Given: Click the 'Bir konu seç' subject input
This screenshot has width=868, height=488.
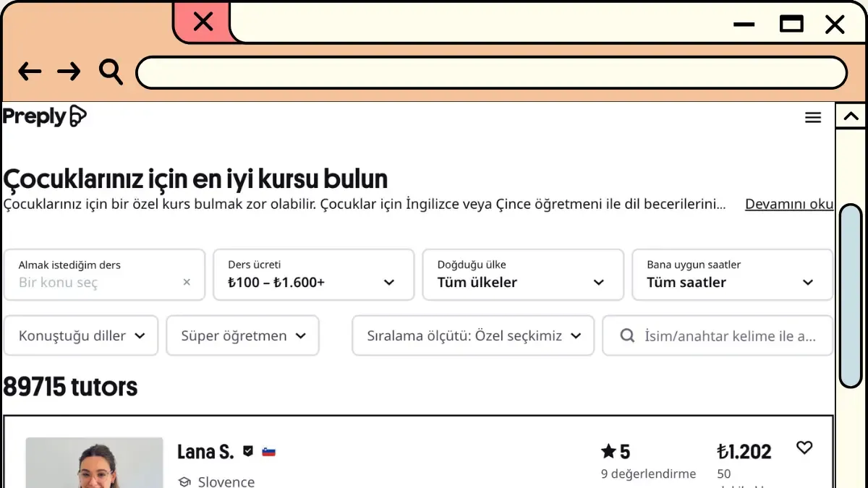Looking at the screenshot, I should tap(105, 275).
